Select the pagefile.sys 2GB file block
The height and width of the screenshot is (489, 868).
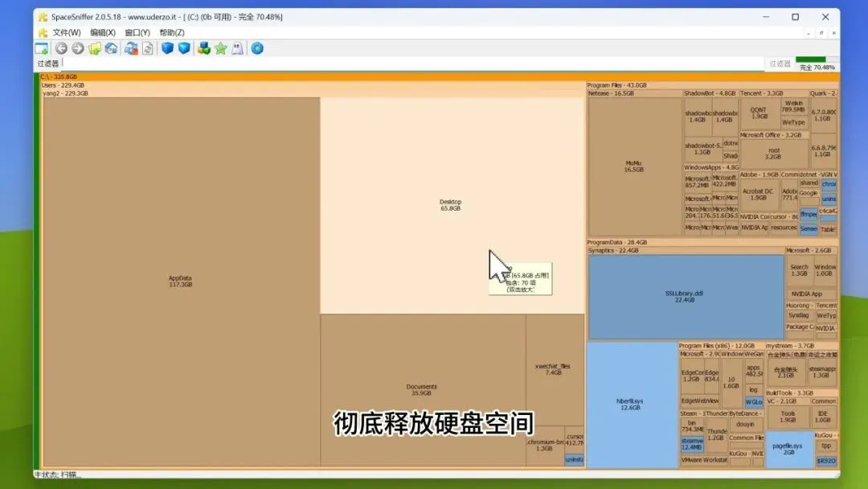(789, 449)
